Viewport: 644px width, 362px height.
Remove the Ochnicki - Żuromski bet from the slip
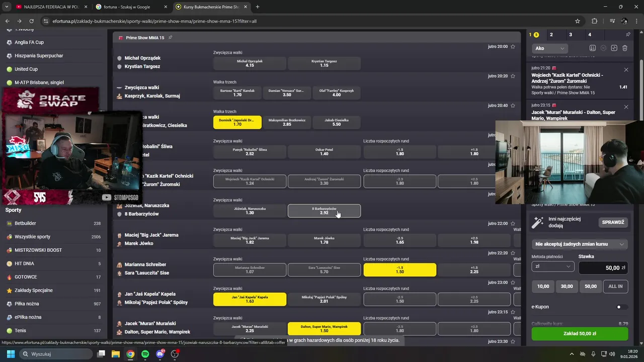tap(626, 70)
